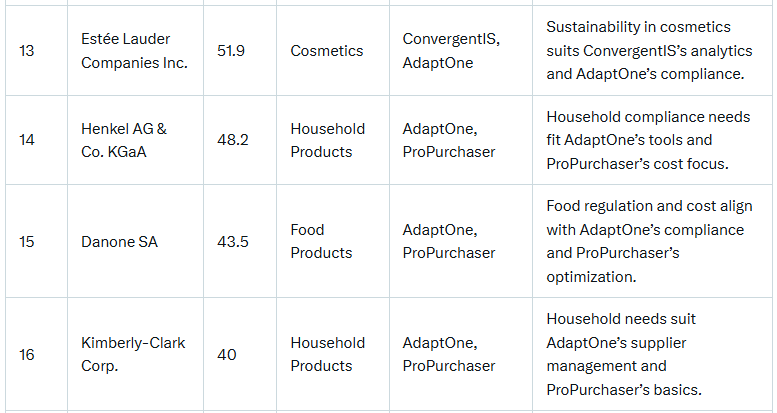Select the Sustainability in cosmetics description text
Screen dimensions: 777x413
point(647,50)
